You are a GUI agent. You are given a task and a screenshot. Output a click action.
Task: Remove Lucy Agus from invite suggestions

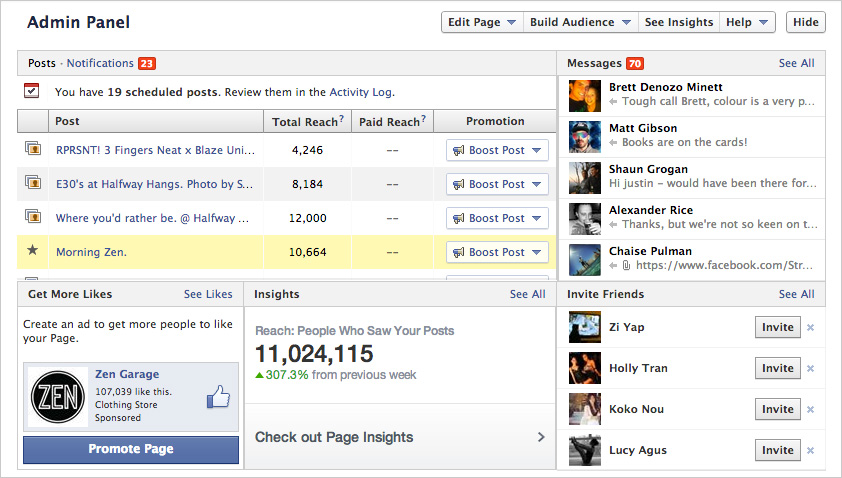tap(811, 450)
